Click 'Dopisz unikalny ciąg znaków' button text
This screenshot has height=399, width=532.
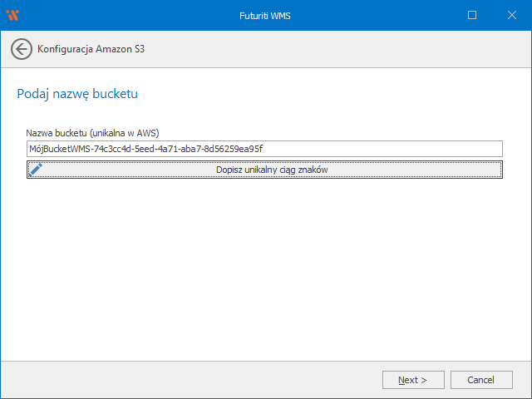coord(272,170)
